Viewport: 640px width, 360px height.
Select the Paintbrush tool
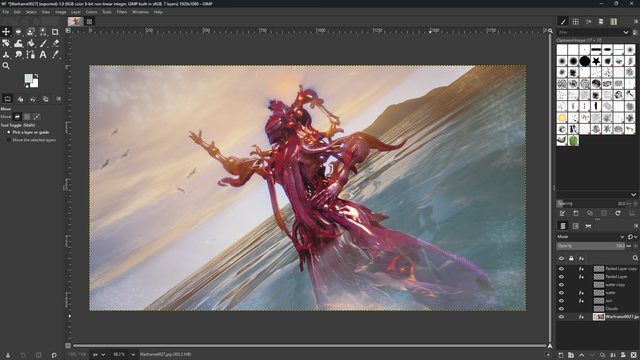point(43,43)
